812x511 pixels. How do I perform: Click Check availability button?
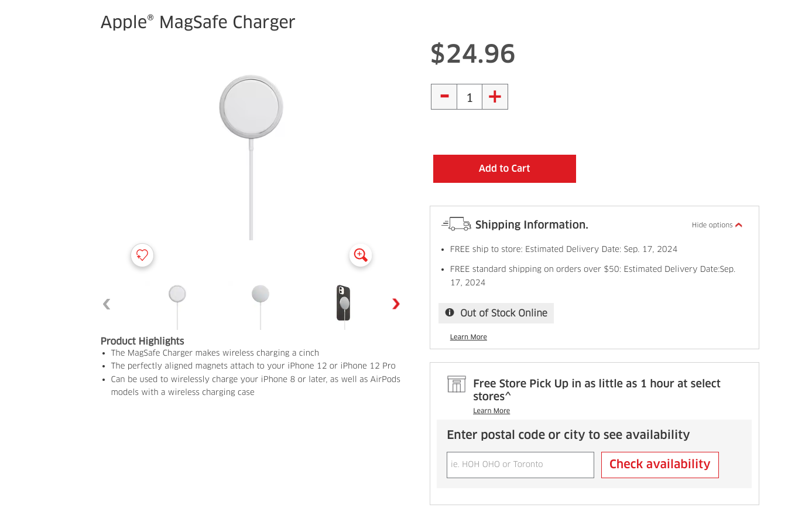660,465
